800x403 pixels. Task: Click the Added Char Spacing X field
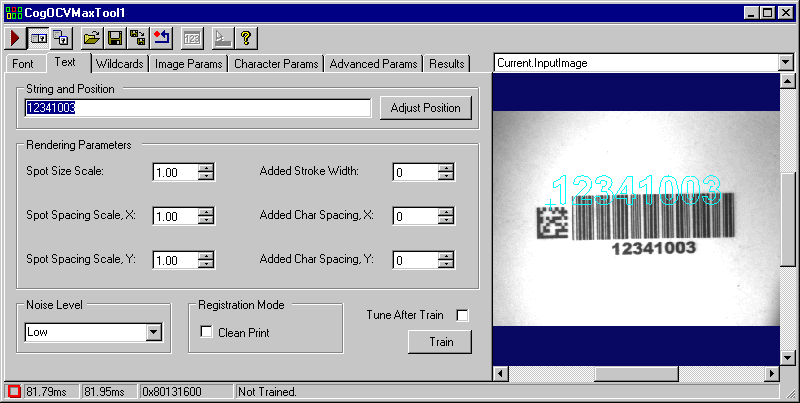pyautogui.click(x=415, y=216)
